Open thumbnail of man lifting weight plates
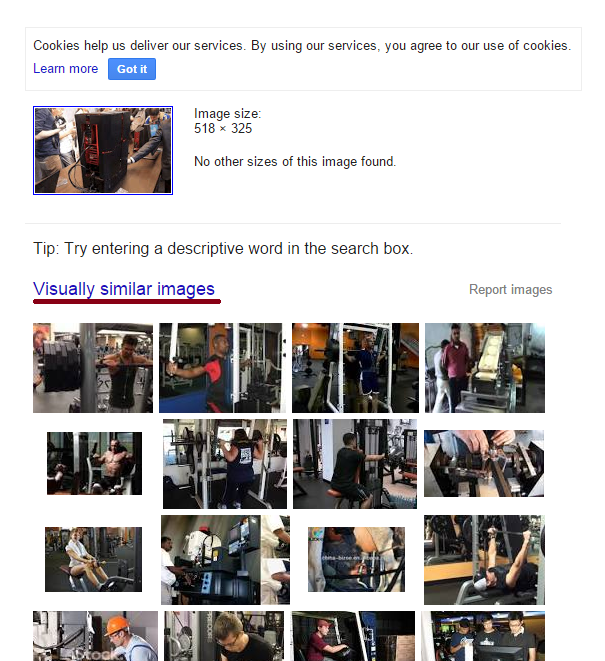The height and width of the screenshot is (661, 605). click(93, 368)
